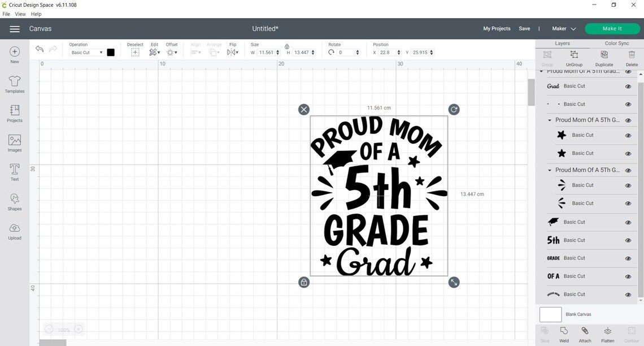
Task: Toggle visibility of the 5th Basic Cut layer
Action: click(628, 240)
